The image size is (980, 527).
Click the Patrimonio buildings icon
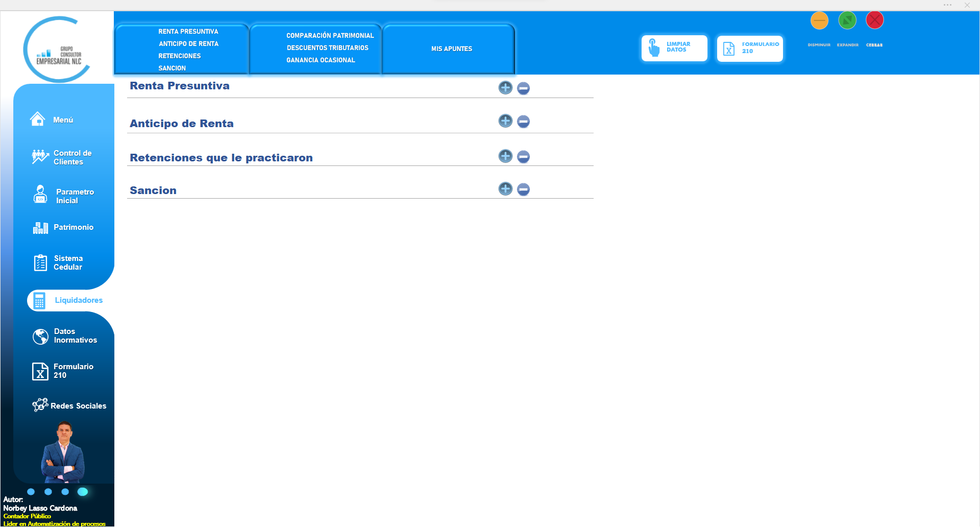coord(40,228)
